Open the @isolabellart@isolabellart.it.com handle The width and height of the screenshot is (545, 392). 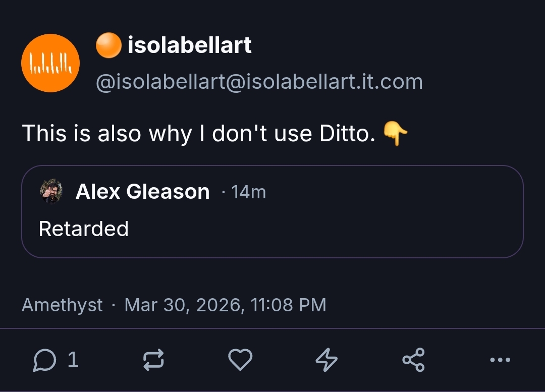259,81
